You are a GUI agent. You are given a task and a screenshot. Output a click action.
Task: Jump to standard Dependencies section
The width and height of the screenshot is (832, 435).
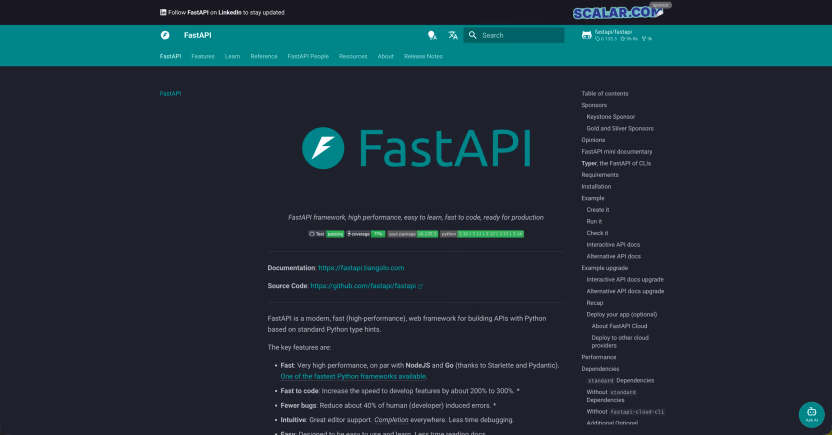(620, 381)
